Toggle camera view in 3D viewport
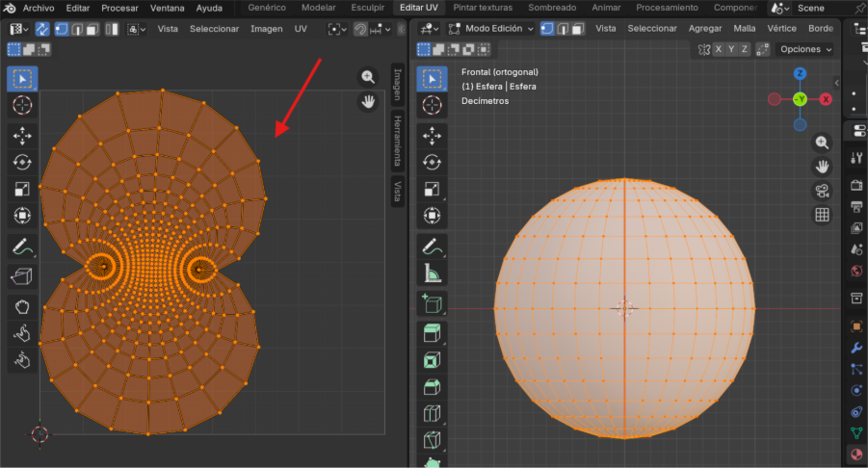868x468 pixels. click(822, 191)
